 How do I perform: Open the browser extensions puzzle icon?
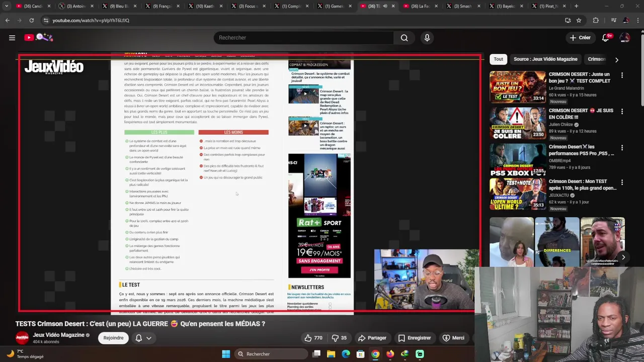(596, 20)
